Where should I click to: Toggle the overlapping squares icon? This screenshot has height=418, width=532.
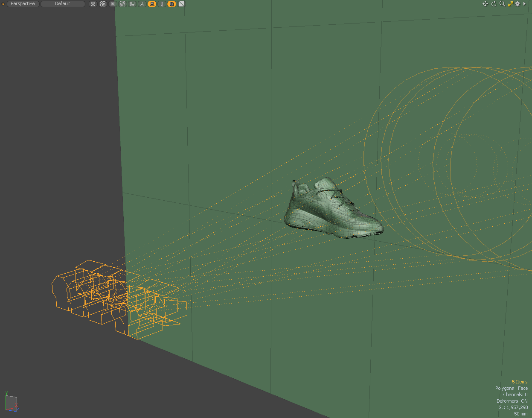pos(132,4)
